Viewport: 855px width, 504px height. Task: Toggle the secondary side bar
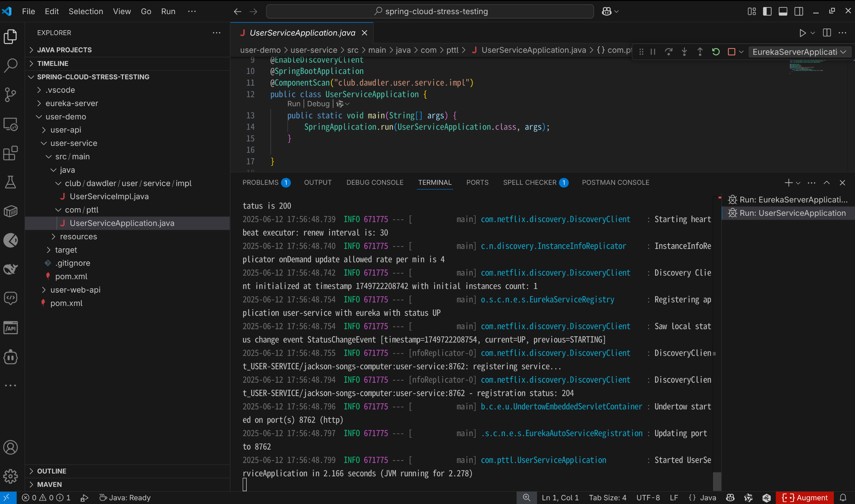[x=799, y=11]
